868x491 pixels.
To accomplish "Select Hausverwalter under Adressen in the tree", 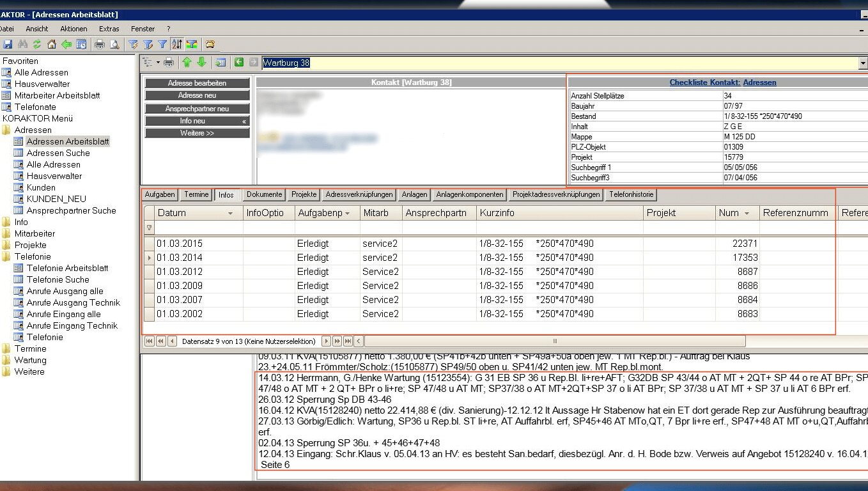I will (54, 176).
